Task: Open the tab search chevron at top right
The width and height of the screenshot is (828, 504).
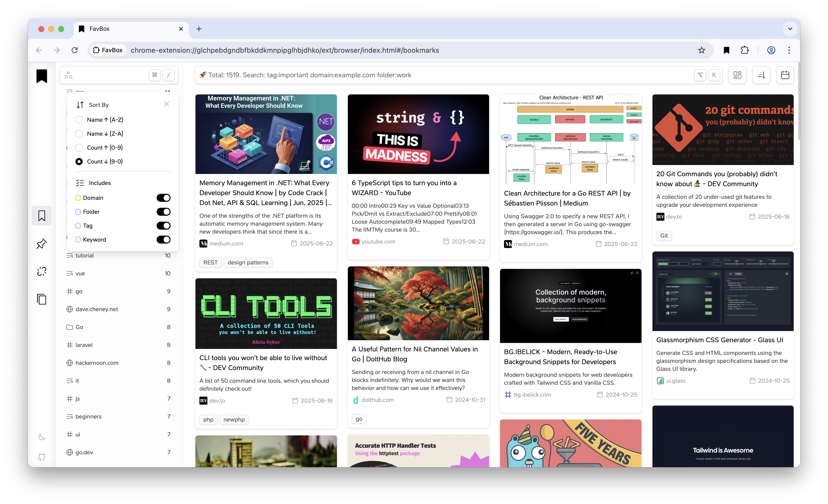Action: click(x=790, y=29)
